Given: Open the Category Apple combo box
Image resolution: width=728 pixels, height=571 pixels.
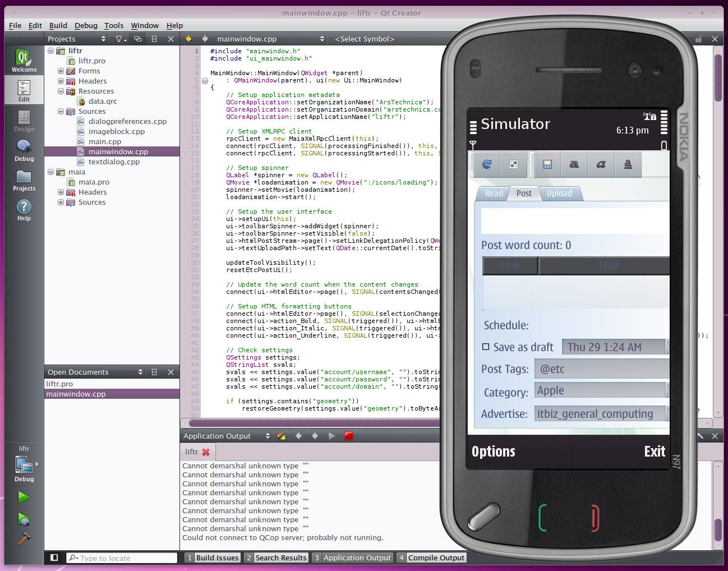Looking at the screenshot, I should [602, 390].
